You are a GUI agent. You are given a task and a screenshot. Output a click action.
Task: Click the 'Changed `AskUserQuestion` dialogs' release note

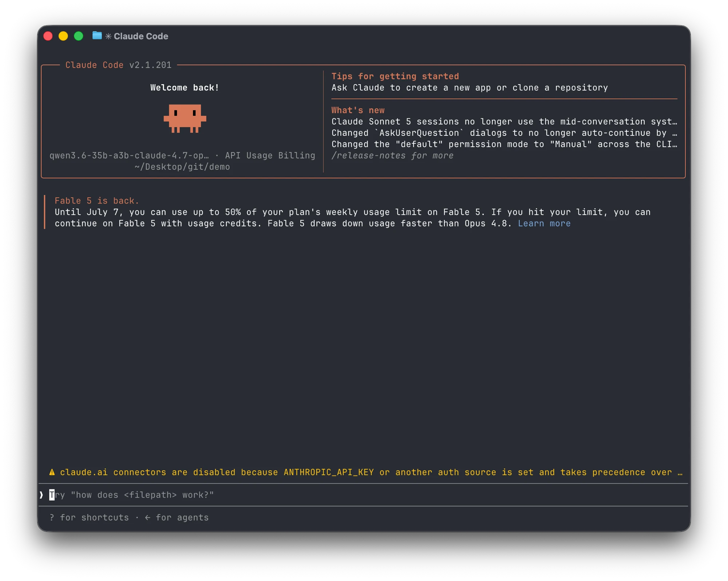click(x=504, y=133)
